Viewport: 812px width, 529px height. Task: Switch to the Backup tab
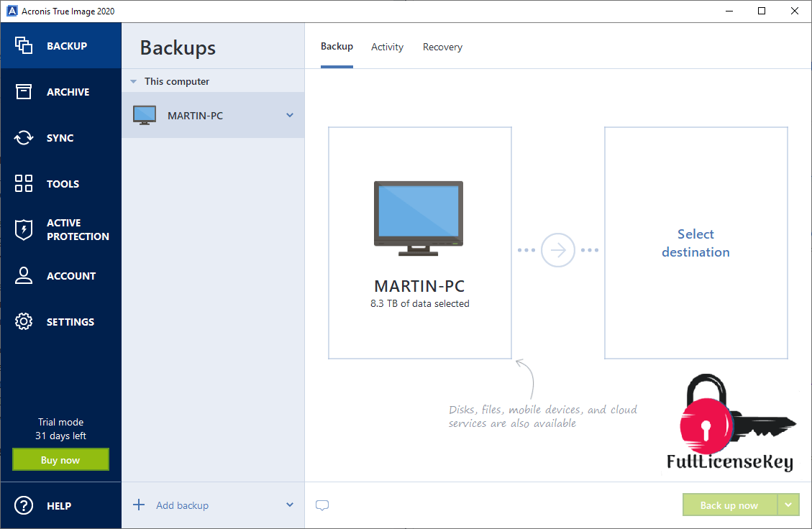point(337,47)
